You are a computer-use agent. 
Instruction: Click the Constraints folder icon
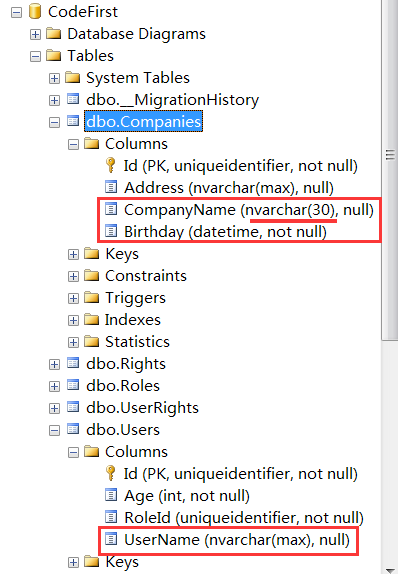(x=92, y=275)
